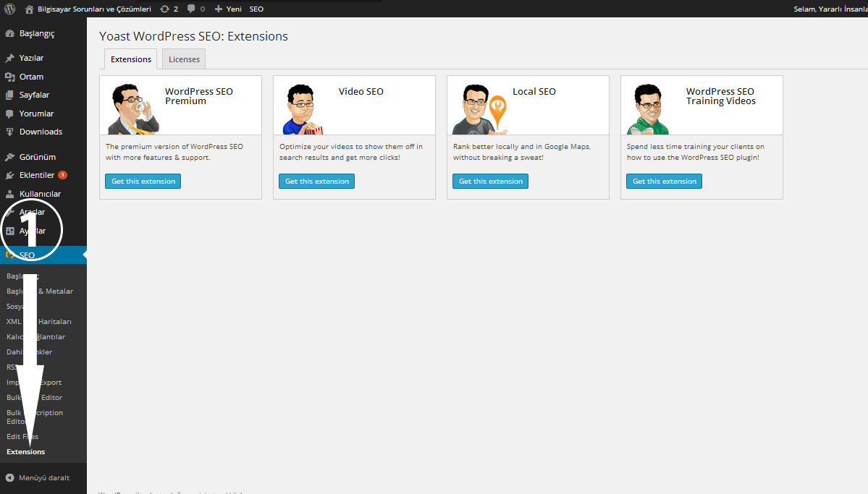Open the WordPress logo menu in admin bar

[10, 9]
